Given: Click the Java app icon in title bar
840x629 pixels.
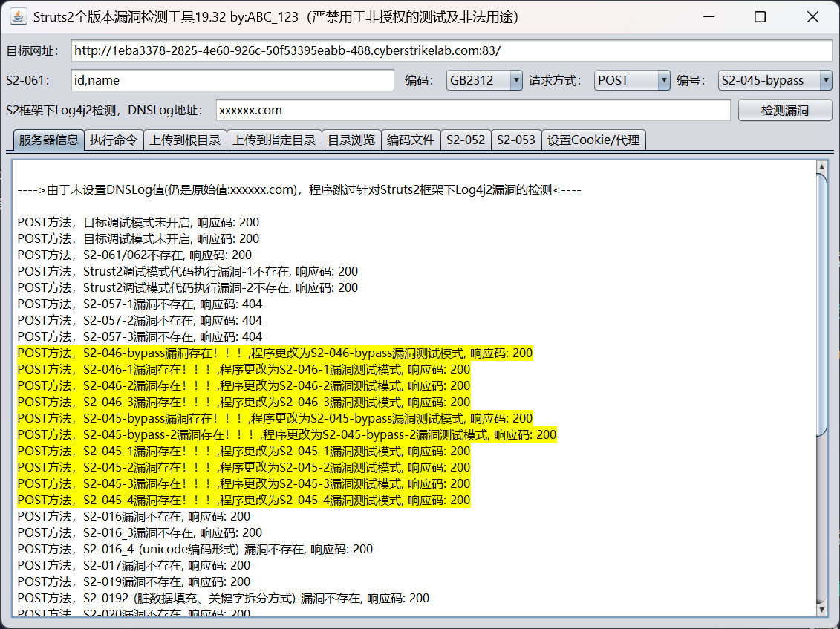Looking at the screenshot, I should click(x=19, y=16).
